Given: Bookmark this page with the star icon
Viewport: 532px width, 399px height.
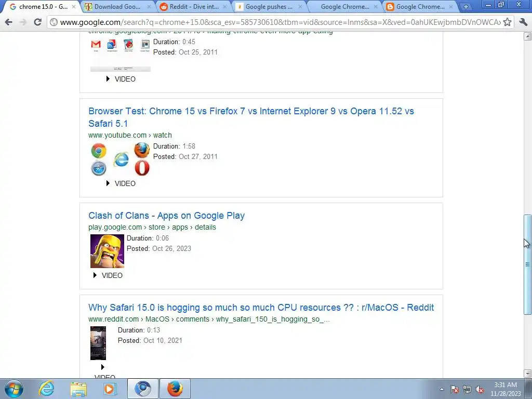Looking at the screenshot, I should (507, 22).
